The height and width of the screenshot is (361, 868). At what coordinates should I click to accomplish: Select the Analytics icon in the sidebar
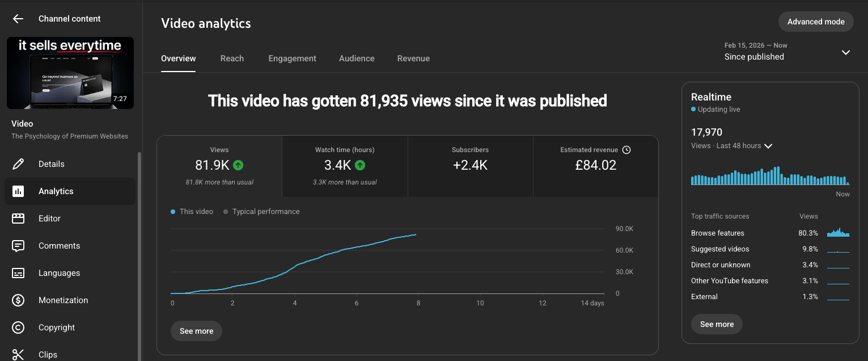(x=18, y=191)
